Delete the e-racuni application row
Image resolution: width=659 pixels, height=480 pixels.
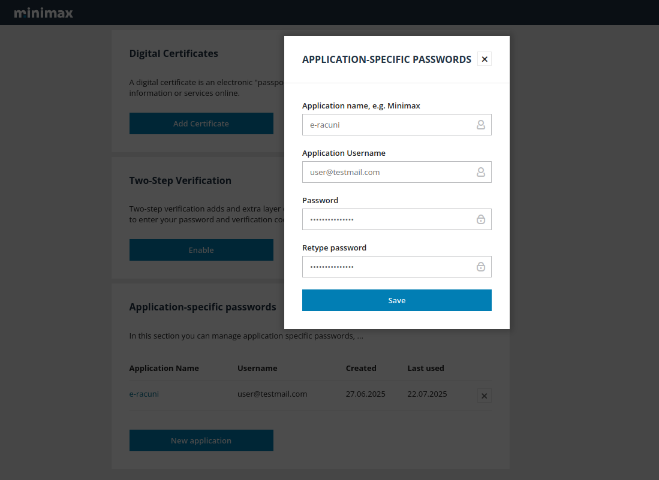[484, 396]
